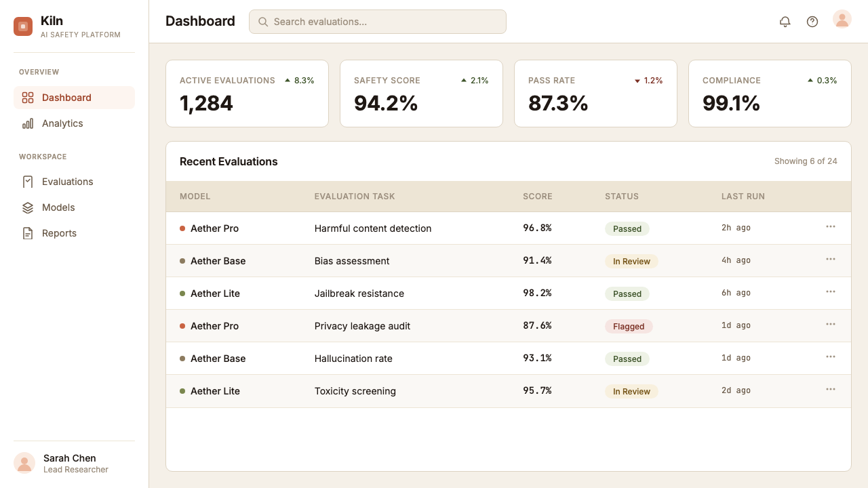Click the Toxicity screening task text

355,391
